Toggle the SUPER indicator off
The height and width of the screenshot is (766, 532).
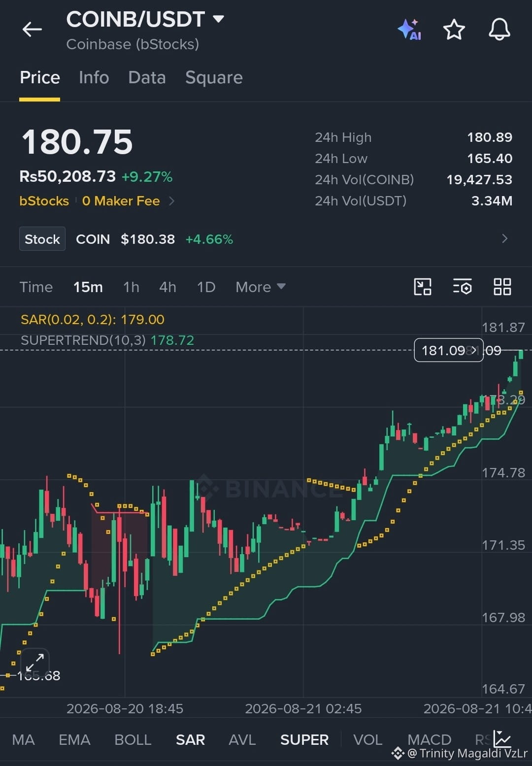[x=304, y=739]
